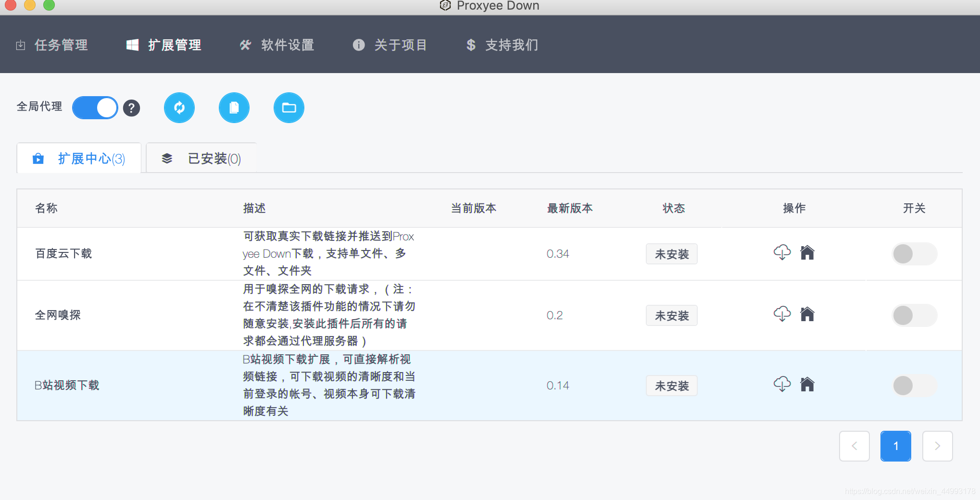980x500 pixels.
Task: Click the latest version 0.34 value
Action: click(x=558, y=254)
